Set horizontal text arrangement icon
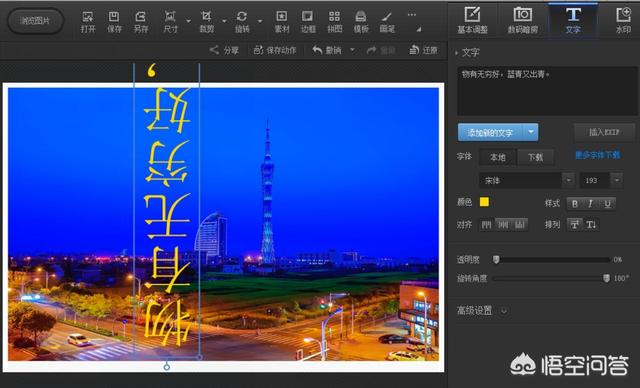 pos(575,224)
